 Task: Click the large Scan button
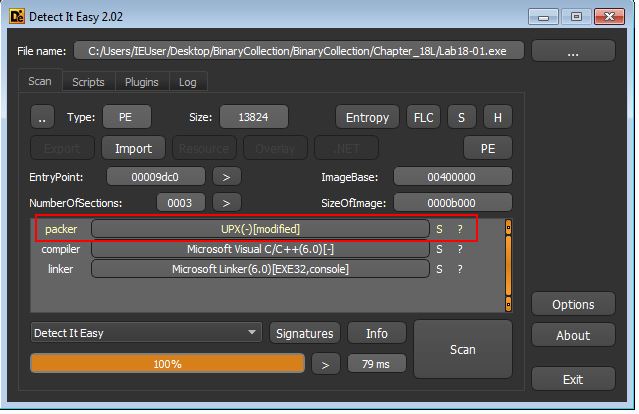pyautogui.click(x=463, y=349)
